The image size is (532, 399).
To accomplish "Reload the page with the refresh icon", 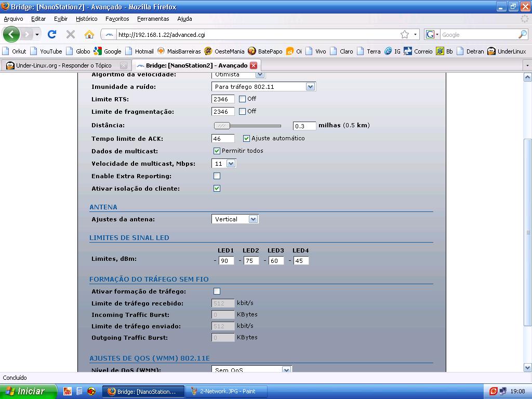I will click(52, 34).
